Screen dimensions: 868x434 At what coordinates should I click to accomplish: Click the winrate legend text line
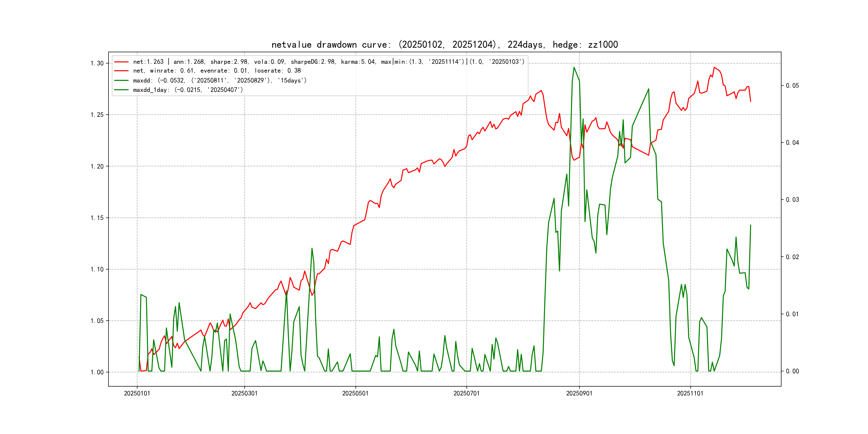217,71
